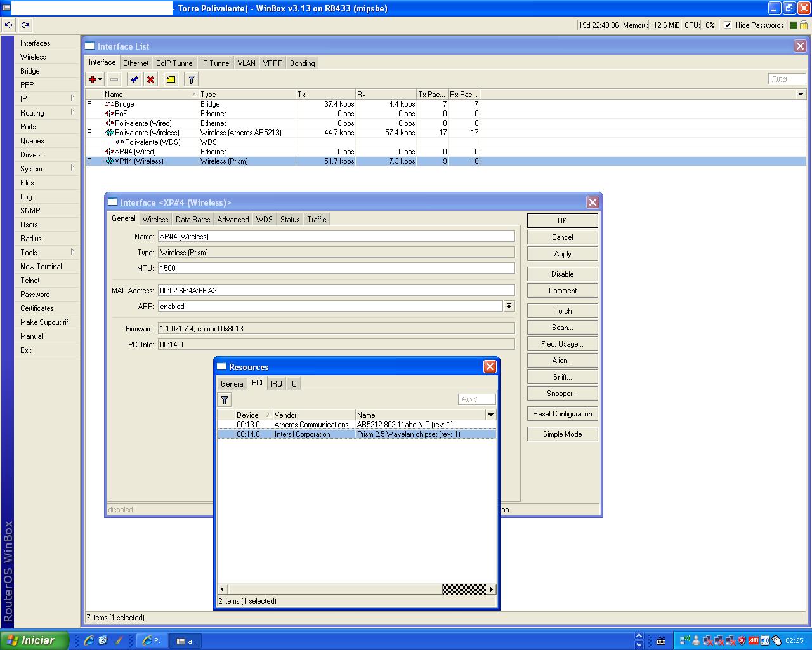The image size is (812, 650).
Task: Click the Apply button
Action: (563, 254)
